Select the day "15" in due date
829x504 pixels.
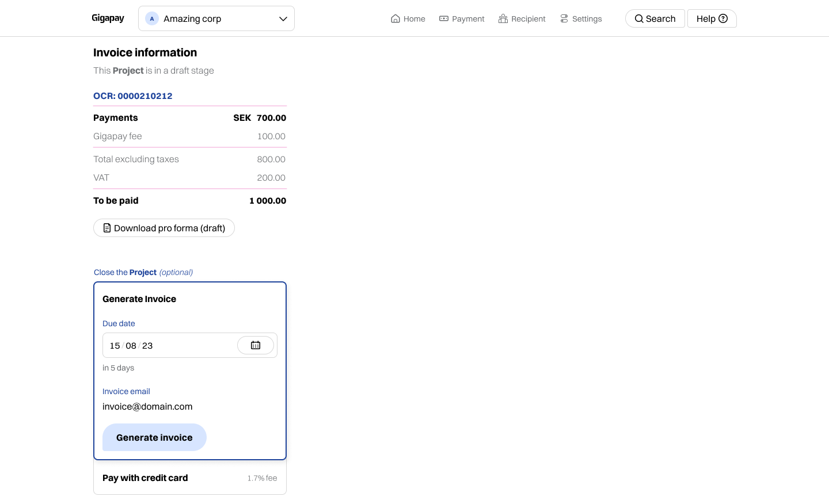tap(115, 346)
